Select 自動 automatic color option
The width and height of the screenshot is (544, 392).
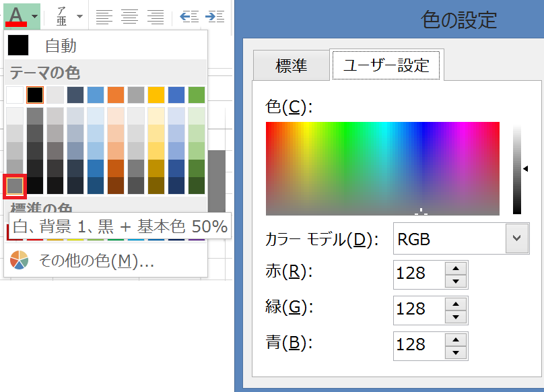61,46
